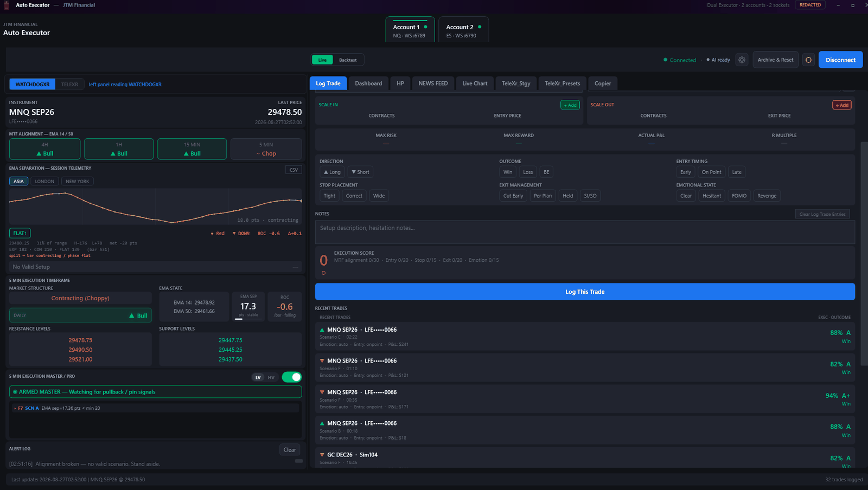Open the TeleXr_Stgy tab
The width and height of the screenshot is (868, 490).
tap(516, 83)
